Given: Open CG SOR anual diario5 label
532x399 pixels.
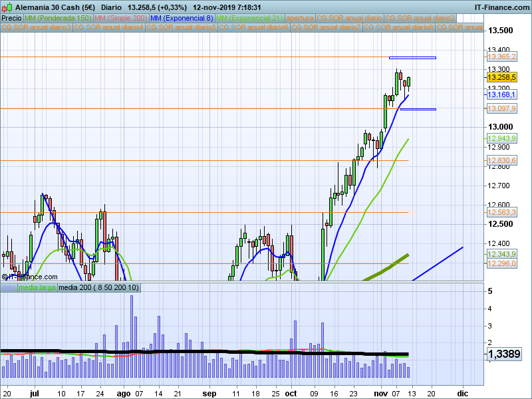Looking at the screenshot, I should pos(182,27).
